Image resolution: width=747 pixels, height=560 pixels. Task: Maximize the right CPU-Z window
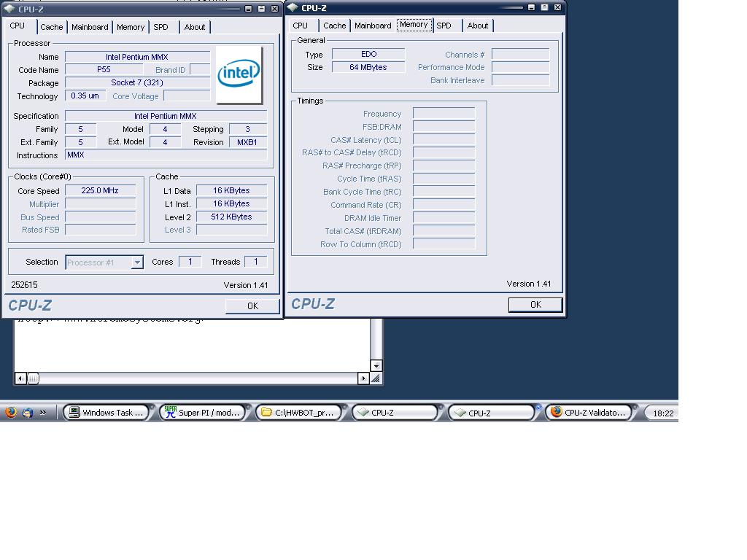(x=544, y=7)
